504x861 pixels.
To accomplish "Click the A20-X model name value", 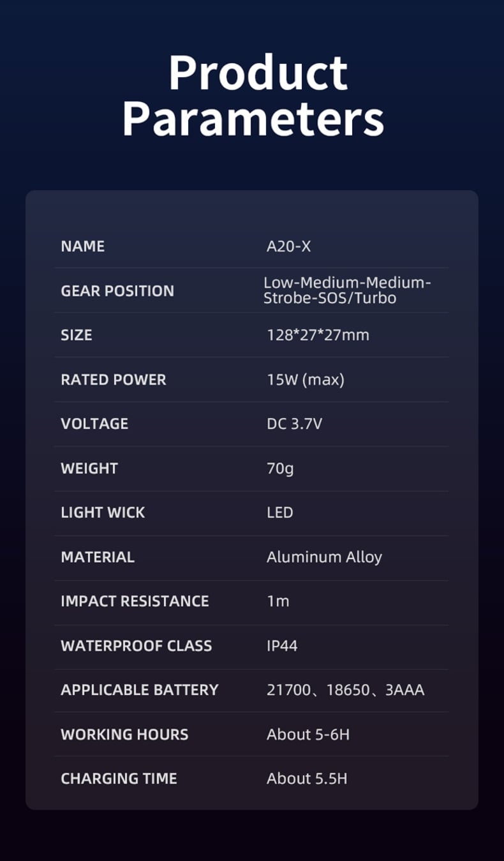I will coord(288,246).
